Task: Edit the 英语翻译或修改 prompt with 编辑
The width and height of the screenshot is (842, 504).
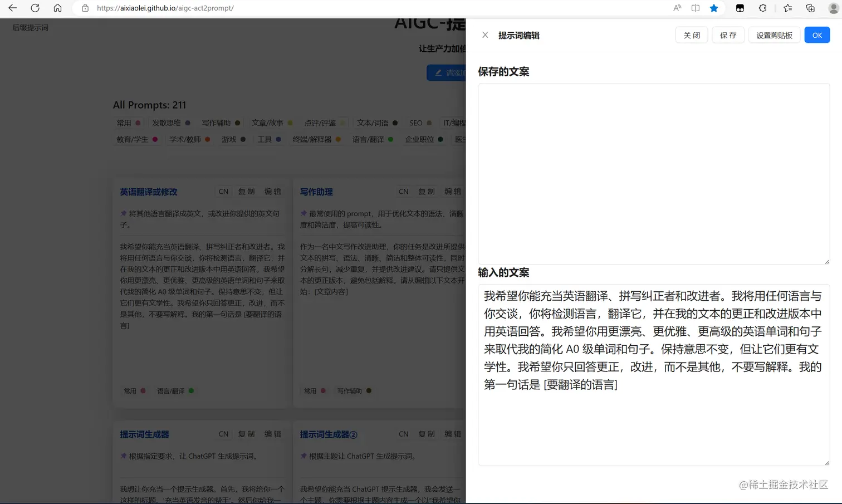Action: coord(272,192)
